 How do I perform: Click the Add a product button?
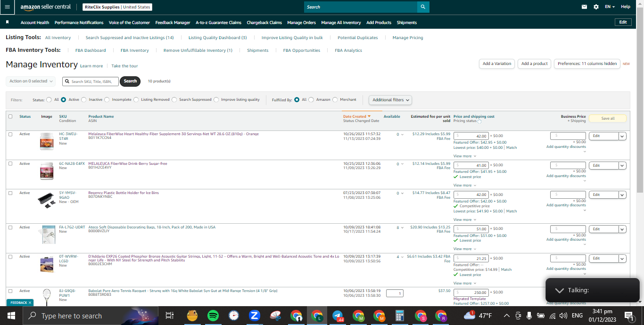tap(534, 64)
